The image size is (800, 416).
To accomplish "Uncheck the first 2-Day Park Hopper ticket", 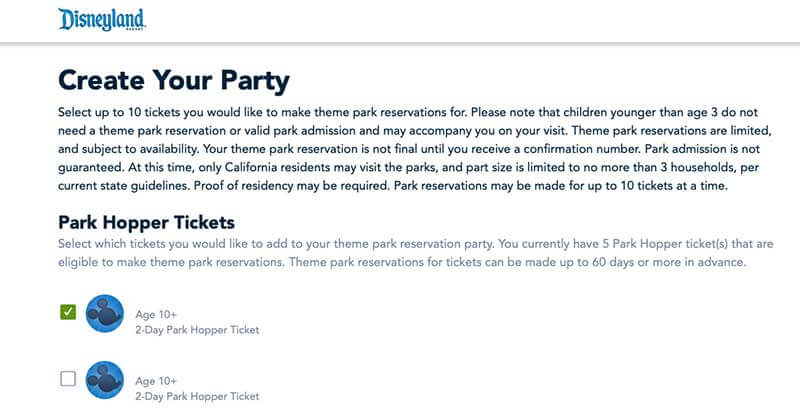I will click(68, 312).
